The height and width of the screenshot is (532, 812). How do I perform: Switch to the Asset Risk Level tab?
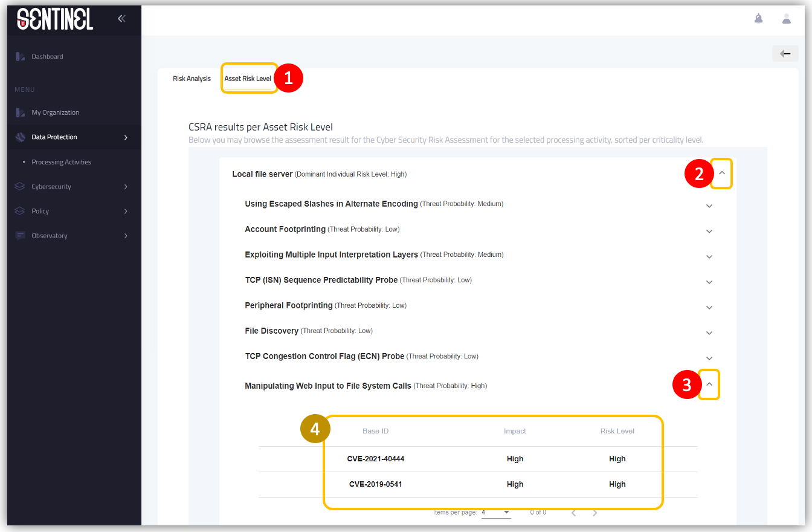(248, 79)
